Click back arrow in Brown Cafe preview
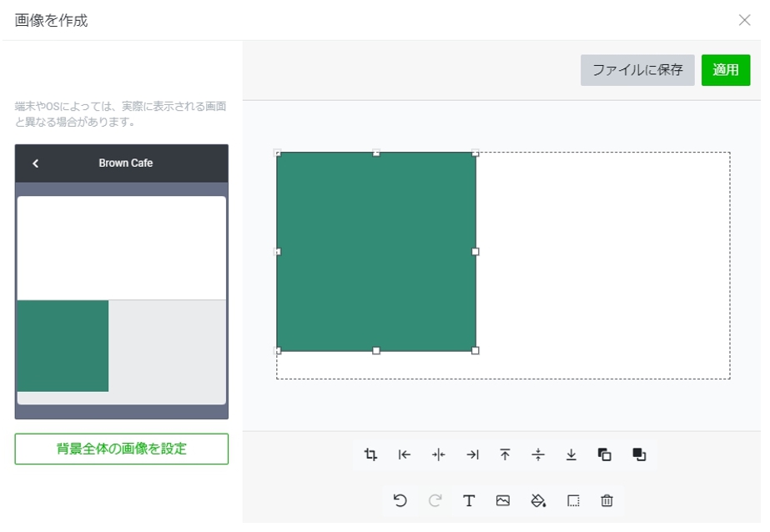Image resolution: width=770 pixels, height=532 pixels. (35, 163)
